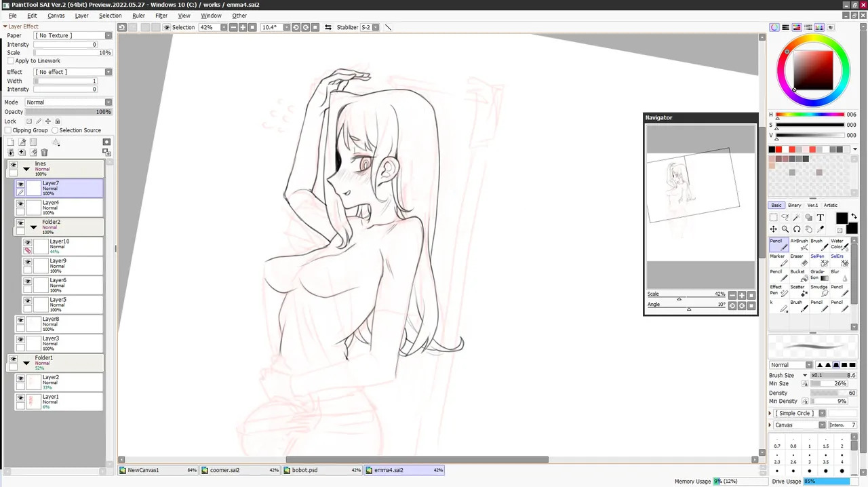Switch to the bobot.psd document tab

322,470
